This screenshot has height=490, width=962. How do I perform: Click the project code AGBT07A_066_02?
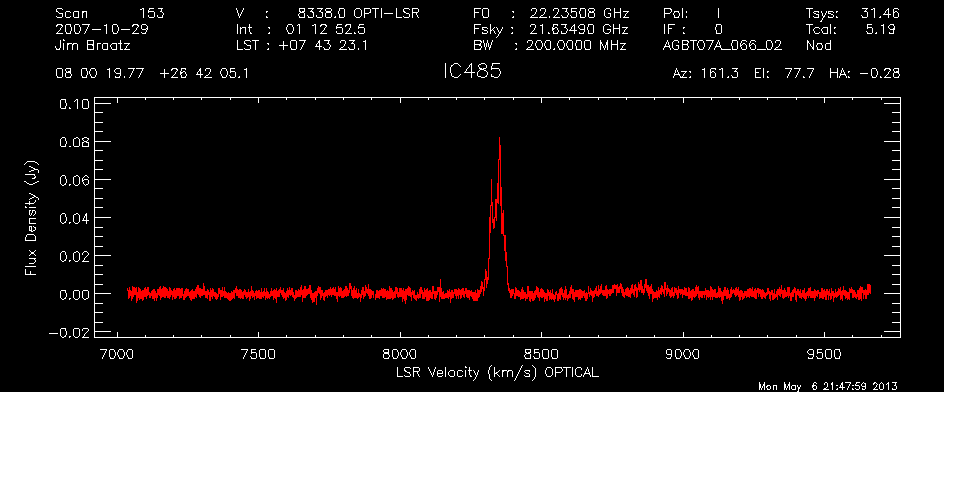pos(721,46)
